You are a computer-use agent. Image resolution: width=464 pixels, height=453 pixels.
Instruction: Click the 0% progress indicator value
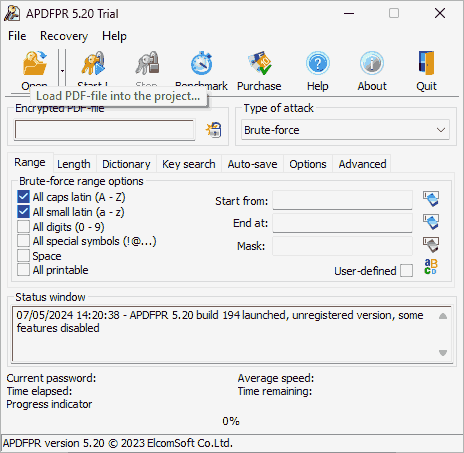pos(231,421)
